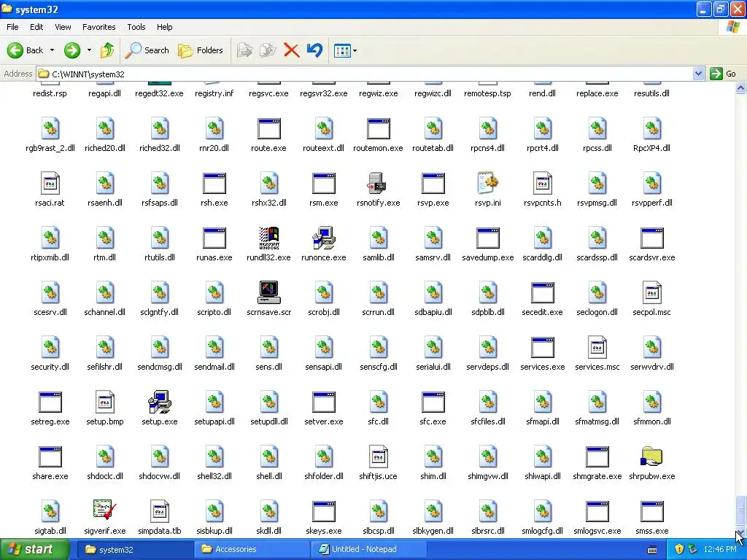
Task: Click the Search toolbar button
Action: point(147,50)
